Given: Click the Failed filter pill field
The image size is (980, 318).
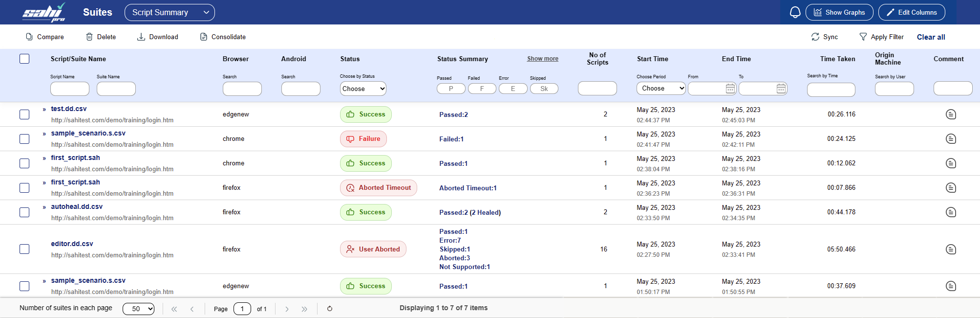Looking at the screenshot, I should (x=482, y=89).
